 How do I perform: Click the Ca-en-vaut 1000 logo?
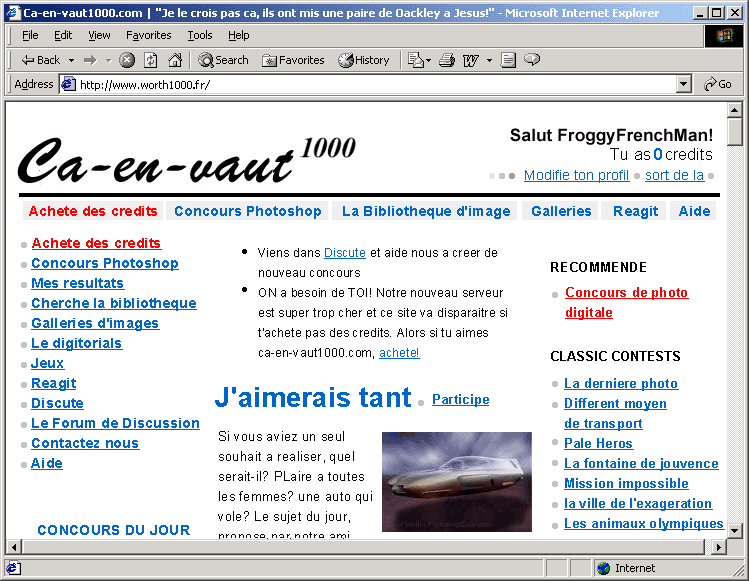click(x=187, y=160)
